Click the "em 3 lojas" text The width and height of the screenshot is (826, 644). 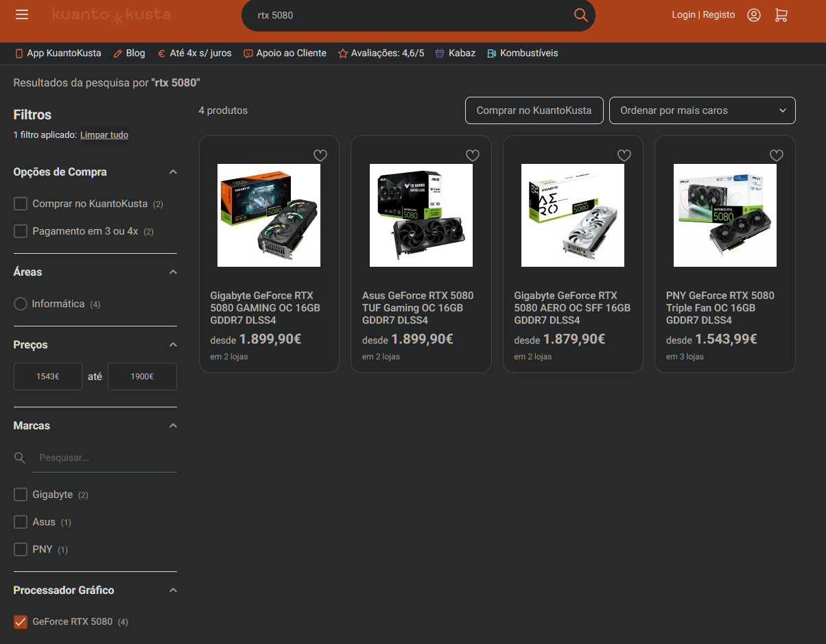tap(685, 357)
